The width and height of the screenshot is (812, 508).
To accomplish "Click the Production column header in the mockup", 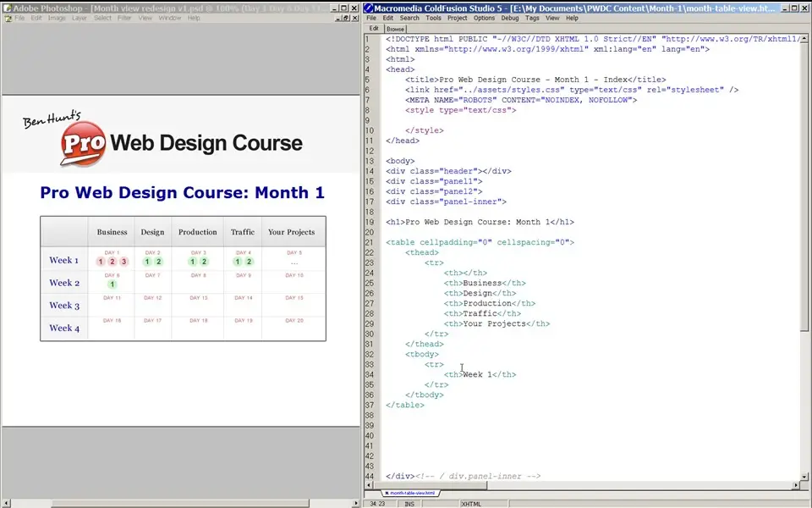I will point(197,232).
